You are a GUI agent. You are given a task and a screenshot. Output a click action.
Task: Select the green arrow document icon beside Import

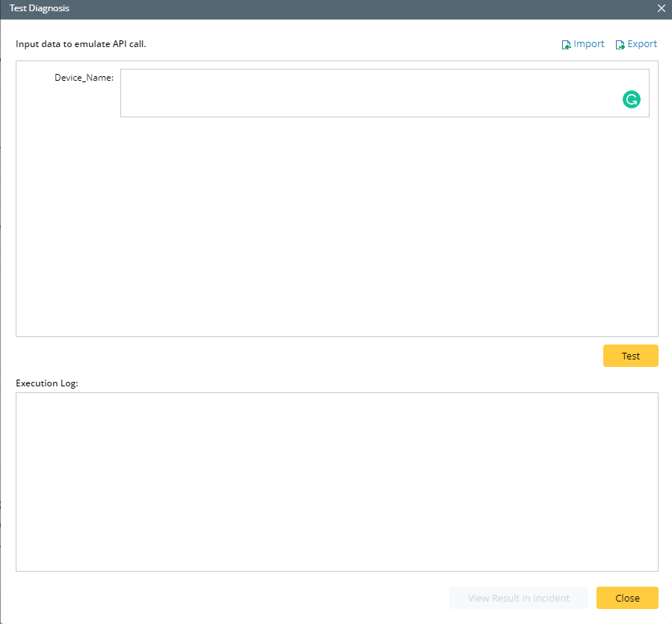[x=566, y=44]
